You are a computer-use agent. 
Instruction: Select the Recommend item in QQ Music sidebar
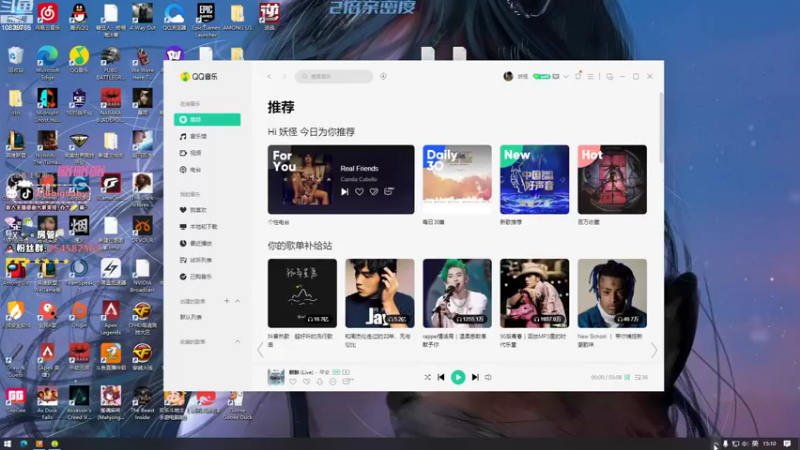(x=207, y=119)
